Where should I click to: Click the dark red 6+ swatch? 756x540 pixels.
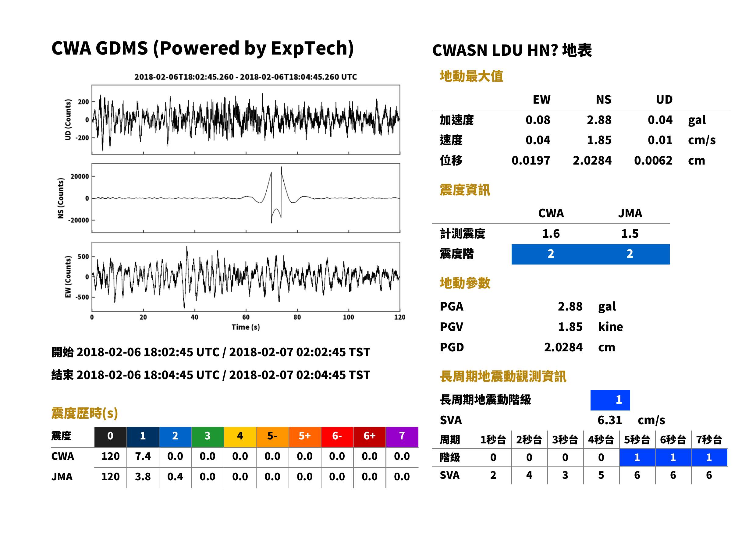point(369,437)
